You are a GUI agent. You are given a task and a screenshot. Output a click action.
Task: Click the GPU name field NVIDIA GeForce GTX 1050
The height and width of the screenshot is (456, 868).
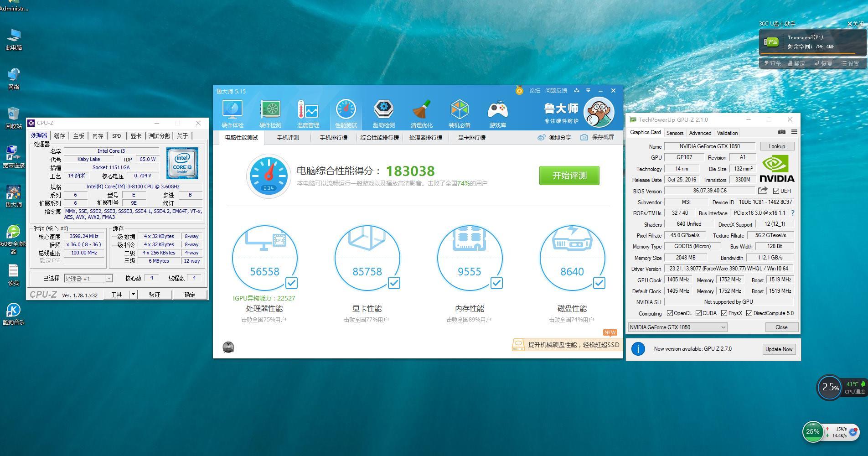[709, 146]
